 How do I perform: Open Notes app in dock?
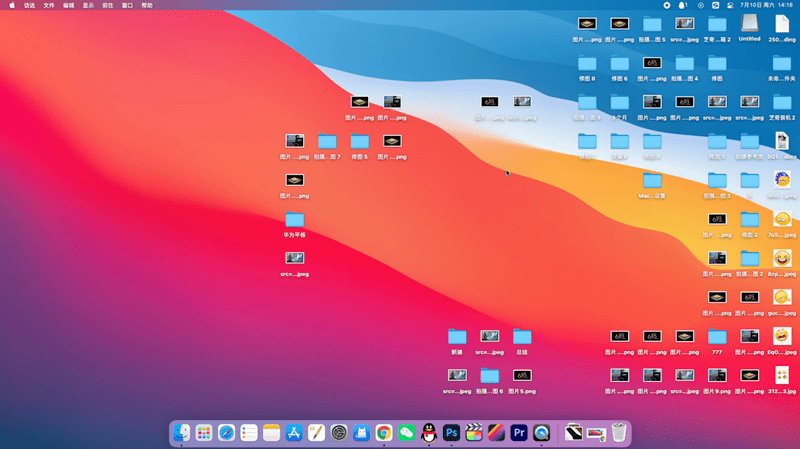tap(271, 433)
